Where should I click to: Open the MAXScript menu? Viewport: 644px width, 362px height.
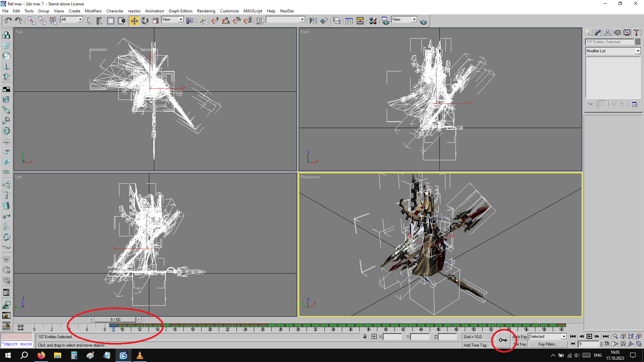point(253,11)
